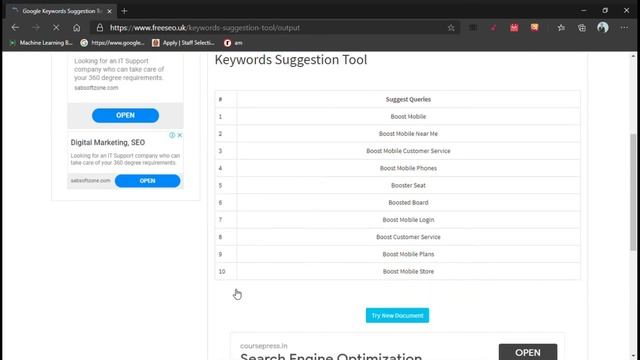Open Apply | Staff Selection bookmark

click(184, 43)
